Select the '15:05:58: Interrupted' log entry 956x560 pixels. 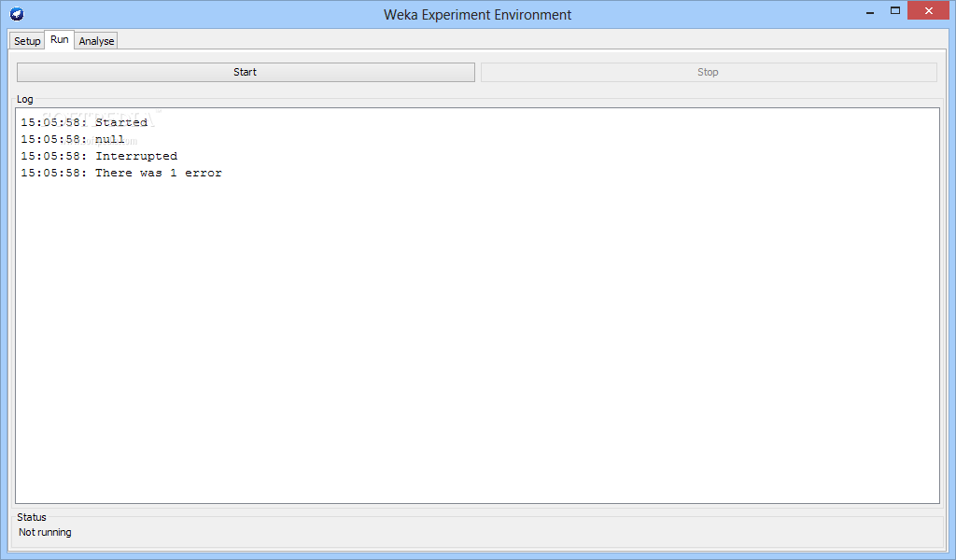pos(99,156)
